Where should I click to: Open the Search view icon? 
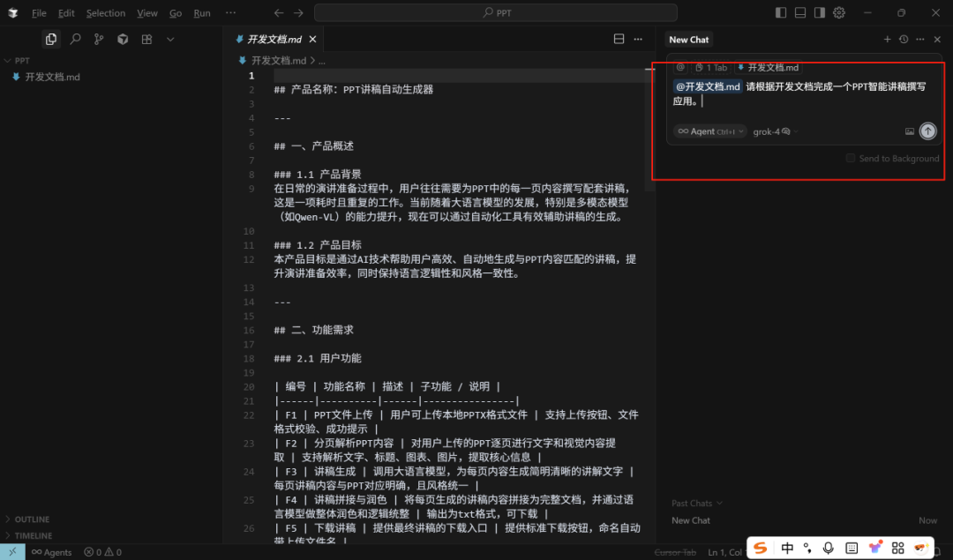point(75,40)
